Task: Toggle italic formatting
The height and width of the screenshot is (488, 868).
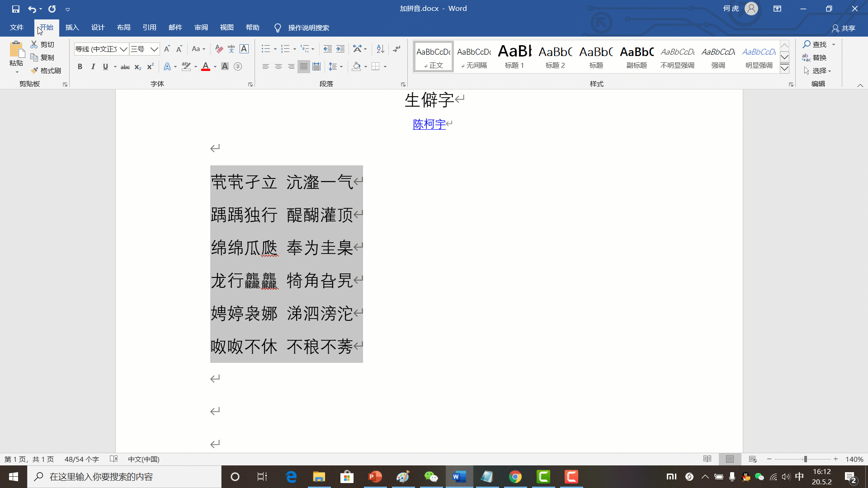Action: coord(93,67)
